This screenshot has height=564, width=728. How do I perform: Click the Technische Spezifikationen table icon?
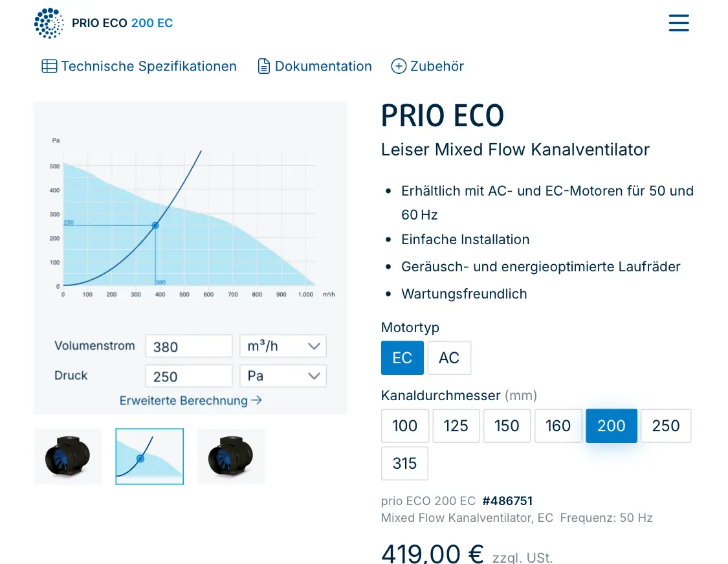[x=49, y=66]
